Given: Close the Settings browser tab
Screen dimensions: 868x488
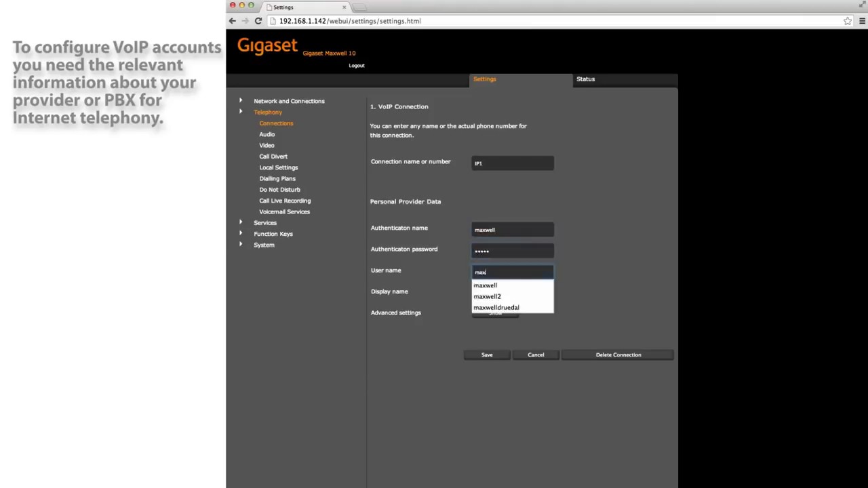Looking at the screenshot, I should pyautogui.click(x=344, y=7).
